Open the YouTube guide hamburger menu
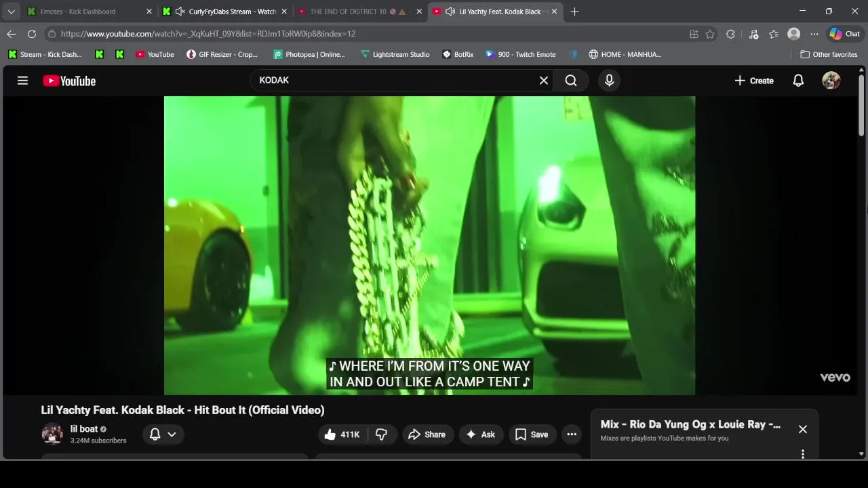Image resolution: width=868 pixels, height=488 pixels. (22, 81)
